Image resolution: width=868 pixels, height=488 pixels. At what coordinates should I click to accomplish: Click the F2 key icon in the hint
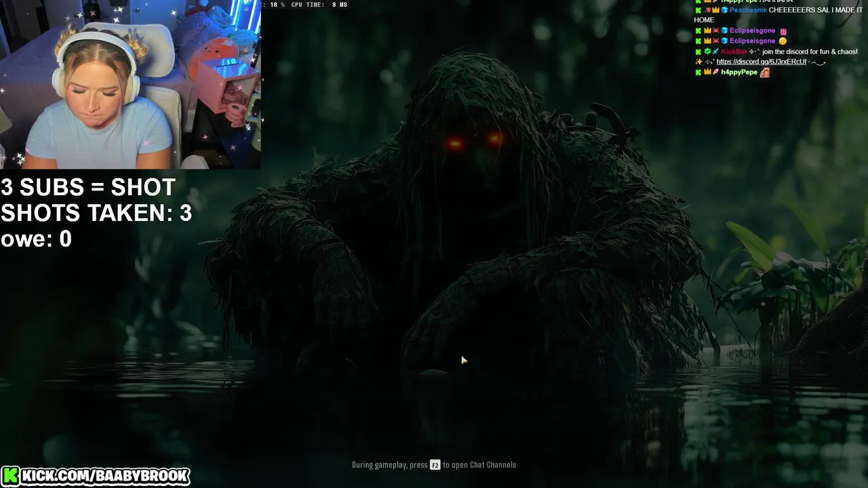(x=435, y=465)
